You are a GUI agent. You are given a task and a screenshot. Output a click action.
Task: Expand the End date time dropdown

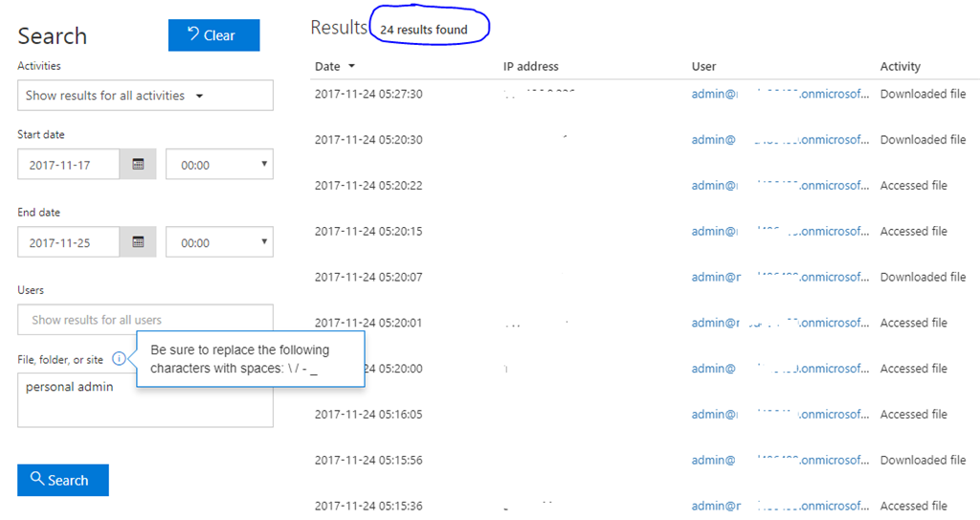219,241
